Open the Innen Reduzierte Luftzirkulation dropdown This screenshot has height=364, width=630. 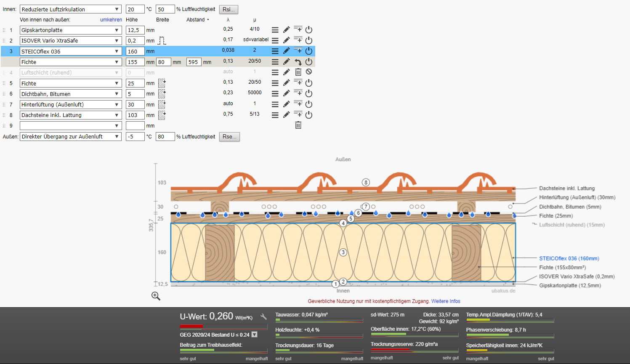click(71, 9)
